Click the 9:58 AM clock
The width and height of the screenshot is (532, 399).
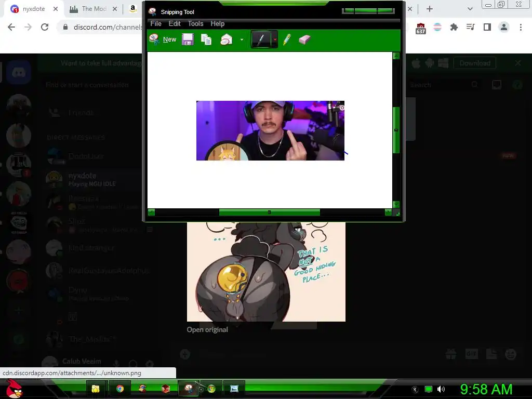(486, 389)
